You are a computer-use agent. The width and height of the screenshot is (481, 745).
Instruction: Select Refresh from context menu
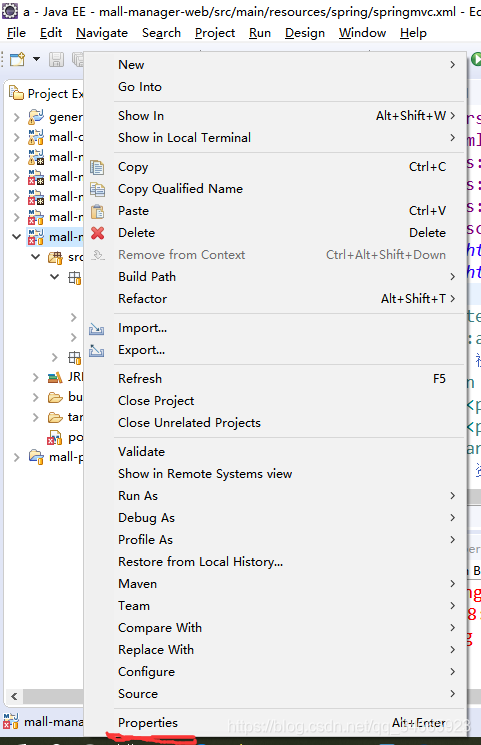pos(275,379)
